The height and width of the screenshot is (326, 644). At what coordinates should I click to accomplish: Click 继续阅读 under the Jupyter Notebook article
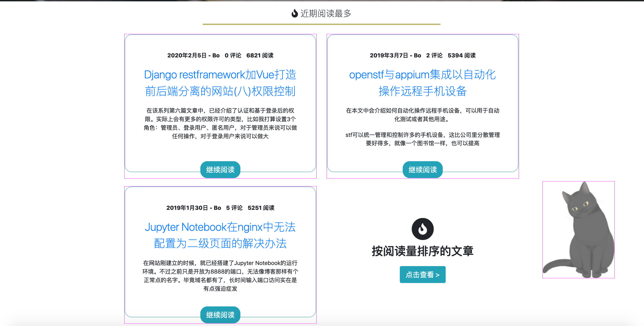point(220,315)
